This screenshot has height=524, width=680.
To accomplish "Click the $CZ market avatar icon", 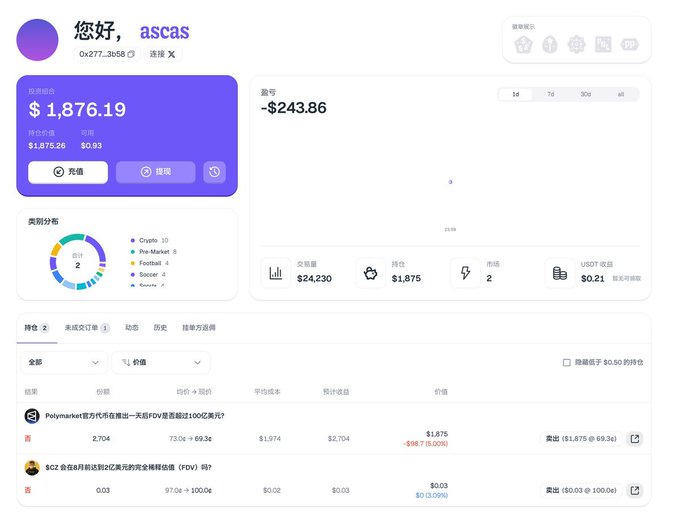I will [x=32, y=468].
